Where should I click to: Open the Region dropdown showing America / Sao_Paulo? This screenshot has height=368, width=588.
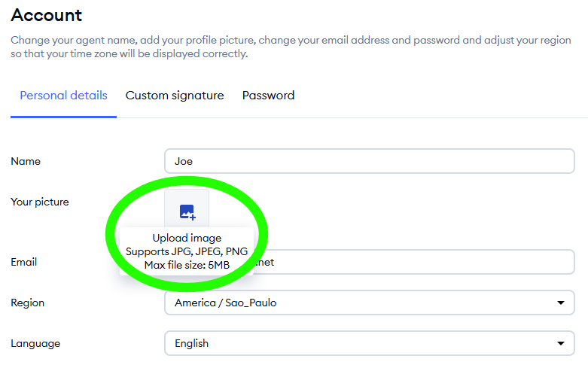370,303
